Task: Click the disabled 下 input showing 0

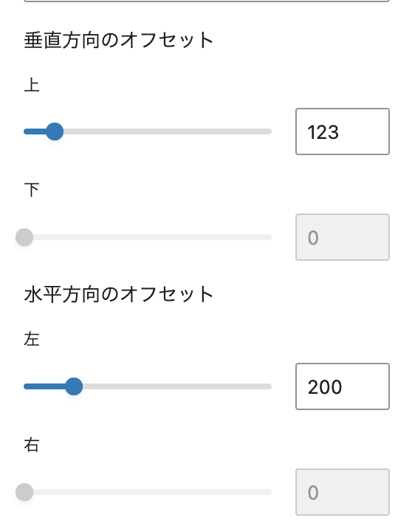Action: tap(343, 237)
